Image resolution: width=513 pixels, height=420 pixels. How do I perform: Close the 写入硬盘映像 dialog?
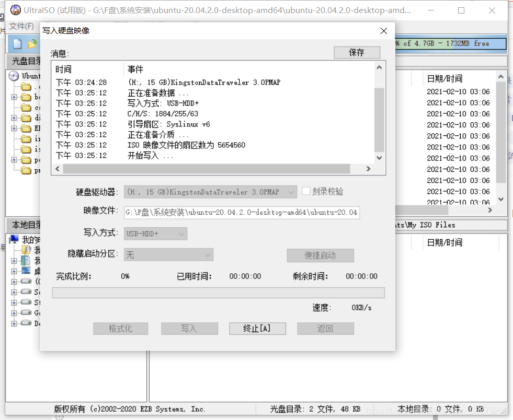(384, 31)
